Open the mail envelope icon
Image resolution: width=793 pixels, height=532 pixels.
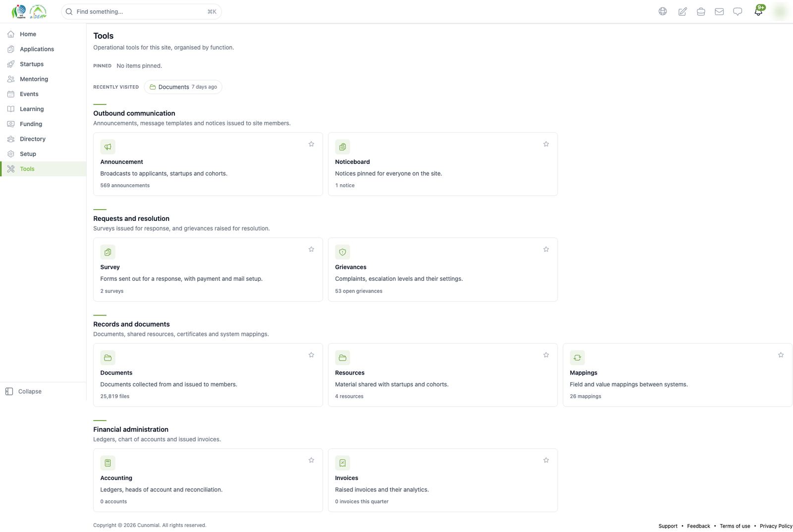(719, 11)
